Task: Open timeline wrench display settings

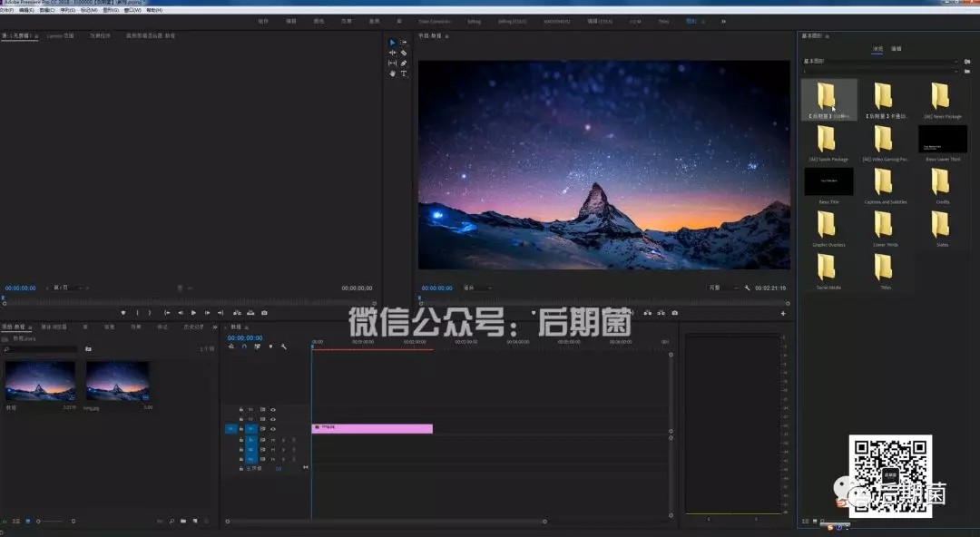Action: [x=283, y=347]
